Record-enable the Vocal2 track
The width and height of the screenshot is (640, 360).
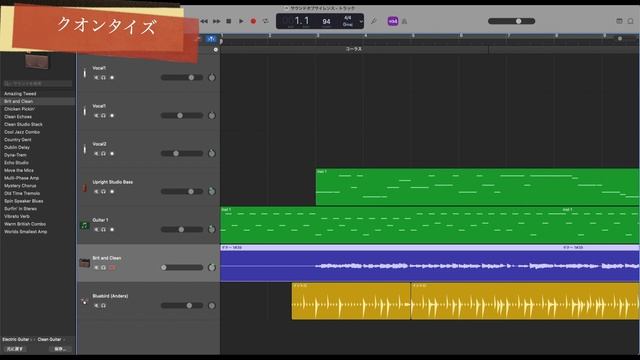click(112, 153)
